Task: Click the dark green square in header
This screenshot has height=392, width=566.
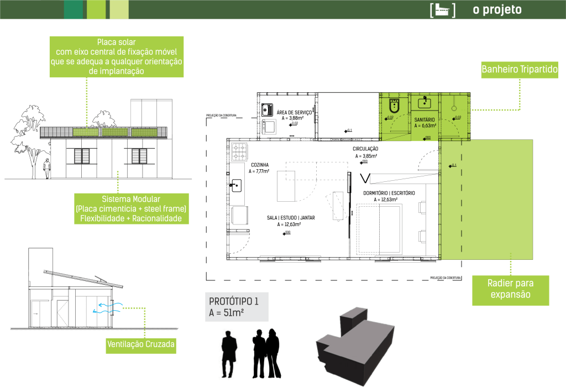Action: coord(74,9)
